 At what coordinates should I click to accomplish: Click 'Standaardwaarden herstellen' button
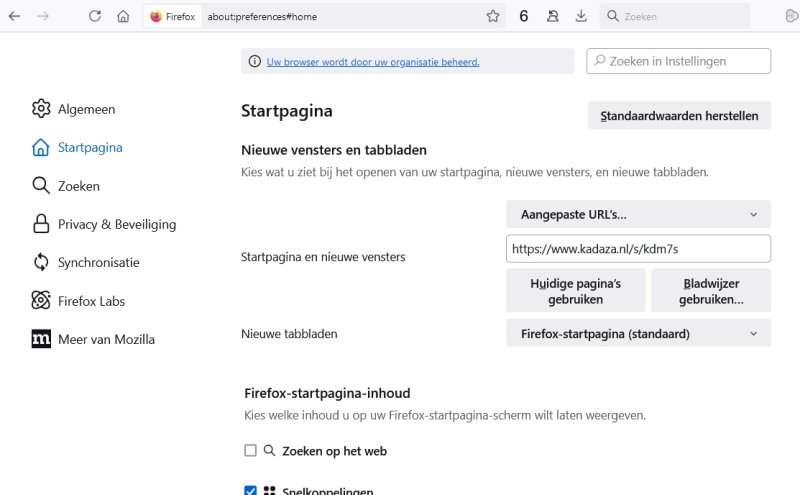[679, 116]
